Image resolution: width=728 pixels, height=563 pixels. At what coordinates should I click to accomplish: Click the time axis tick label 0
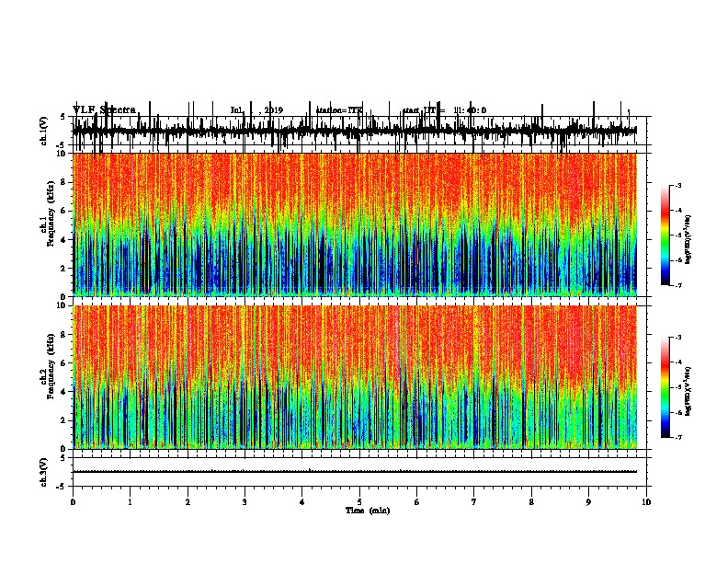(x=73, y=501)
